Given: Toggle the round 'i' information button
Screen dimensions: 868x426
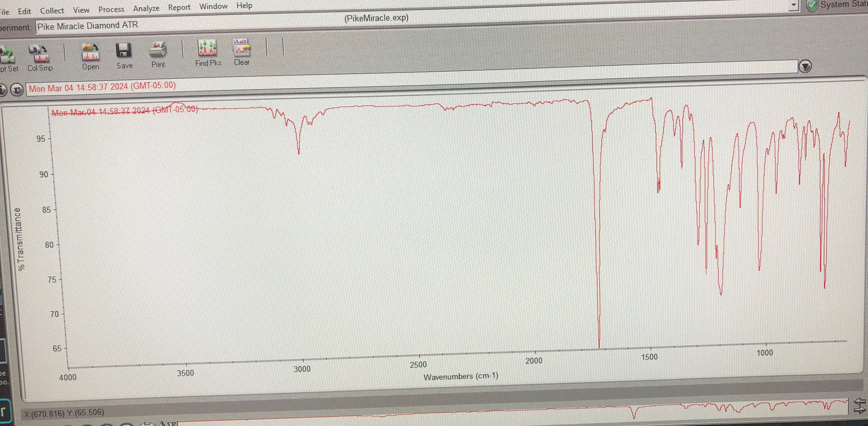Looking at the screenshot, I should (x=3, y=90).
